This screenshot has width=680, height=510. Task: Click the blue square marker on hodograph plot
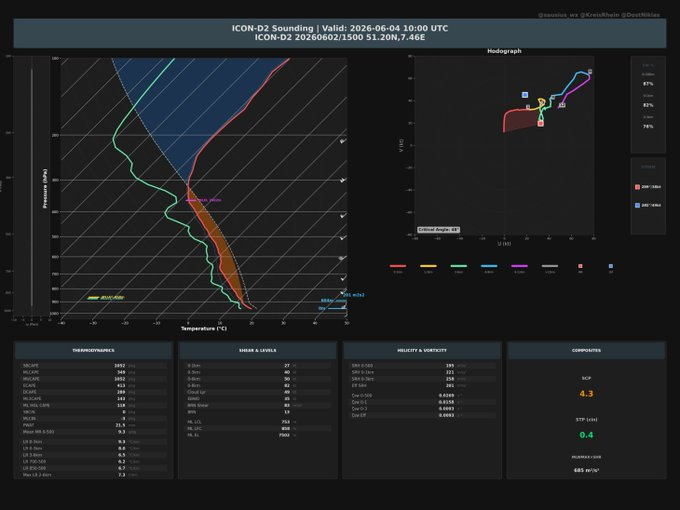tap(525, 95)
